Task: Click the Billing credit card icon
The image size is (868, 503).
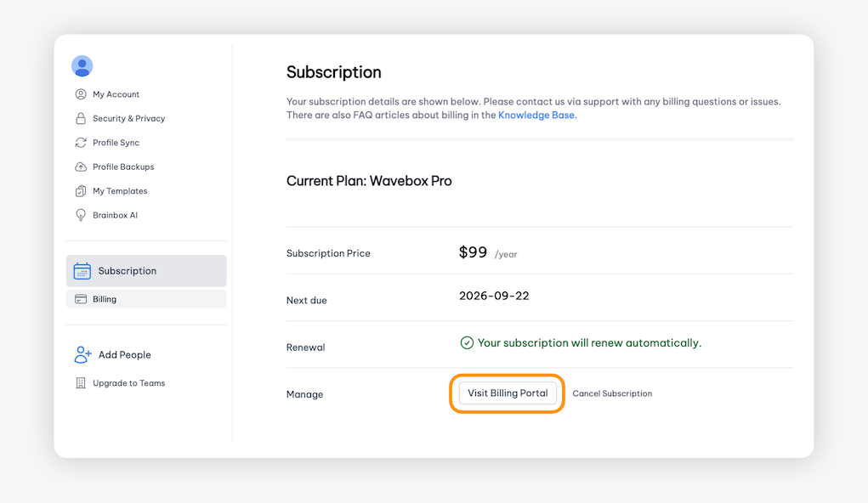Action: pyautogui.click(x=81, y=299)
